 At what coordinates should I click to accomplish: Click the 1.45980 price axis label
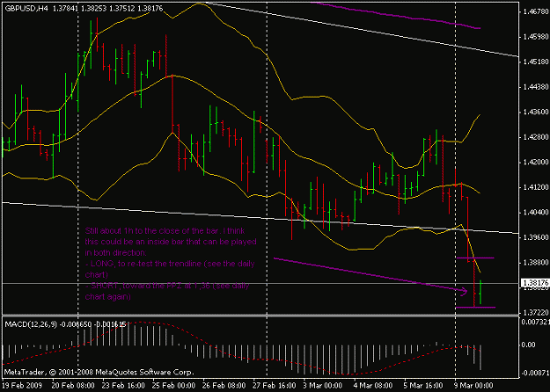click(x=536, y=37)
